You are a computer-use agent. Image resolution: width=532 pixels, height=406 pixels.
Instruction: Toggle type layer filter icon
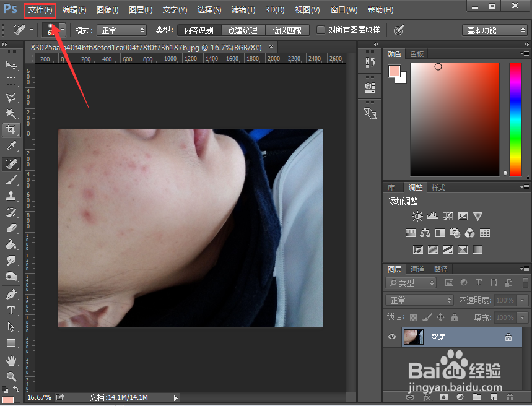point(478,283)
